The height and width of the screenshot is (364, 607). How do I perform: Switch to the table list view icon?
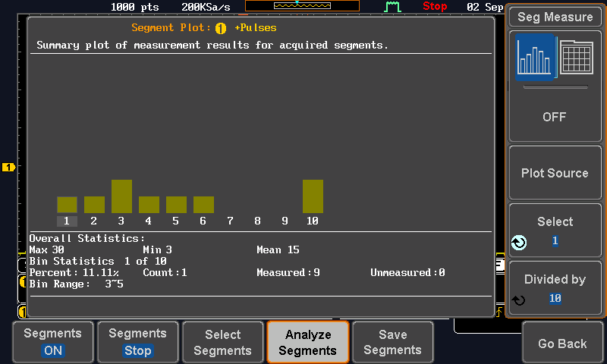pos(576,58)
